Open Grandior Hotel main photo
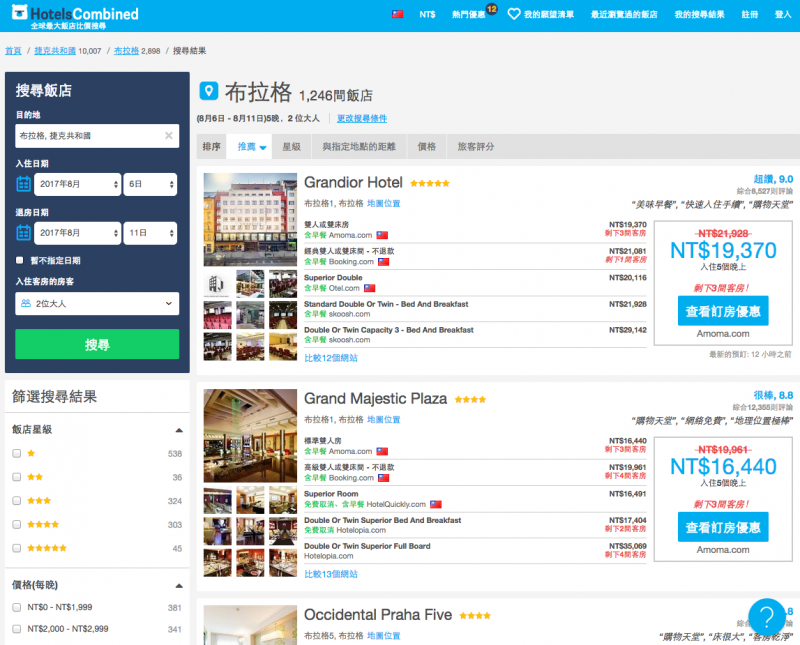The width and height of the screenshot is (800, 645). [250, 219]
